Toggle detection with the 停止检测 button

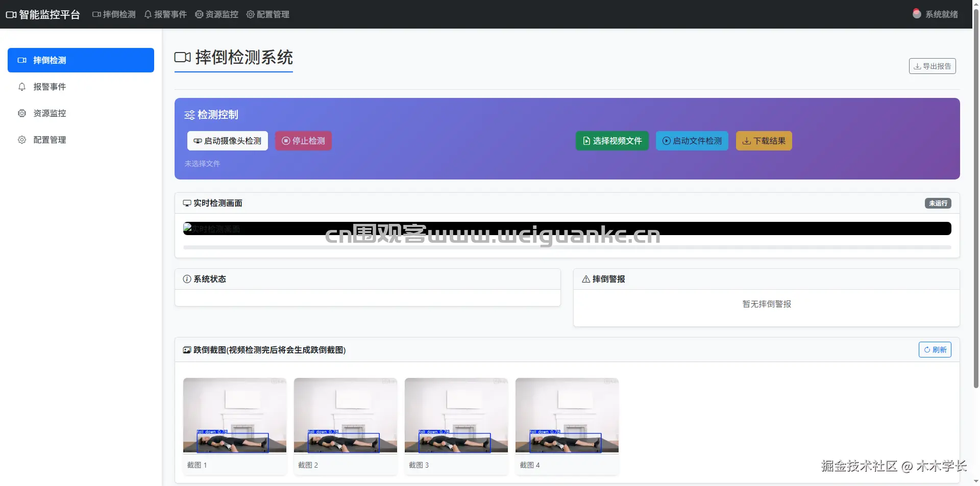pyautogui.click(x=303, y=141)
